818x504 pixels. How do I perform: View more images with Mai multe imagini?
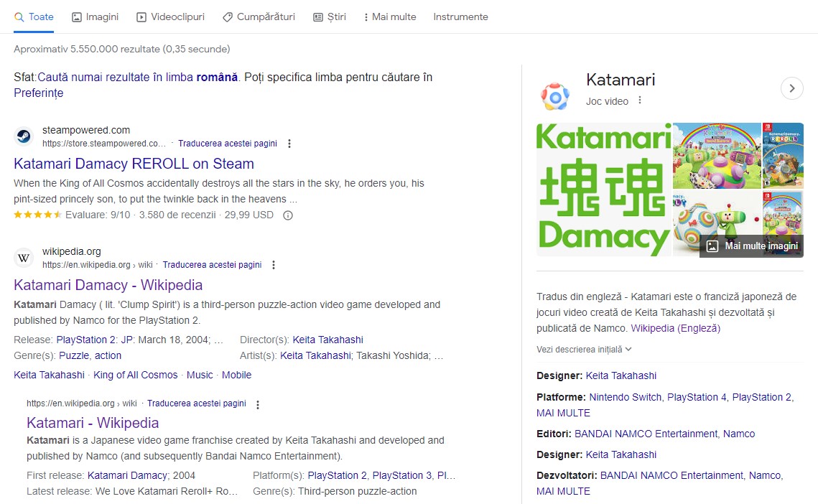coord(752,246)
